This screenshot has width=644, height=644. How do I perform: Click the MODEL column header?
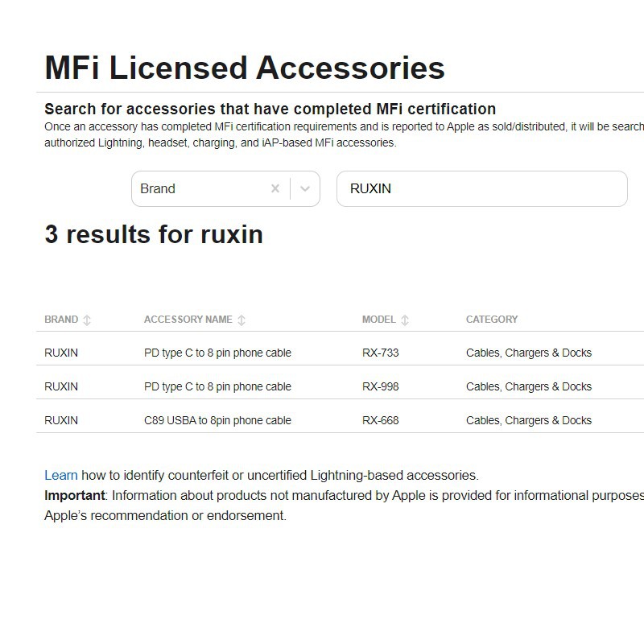[378, 320]
